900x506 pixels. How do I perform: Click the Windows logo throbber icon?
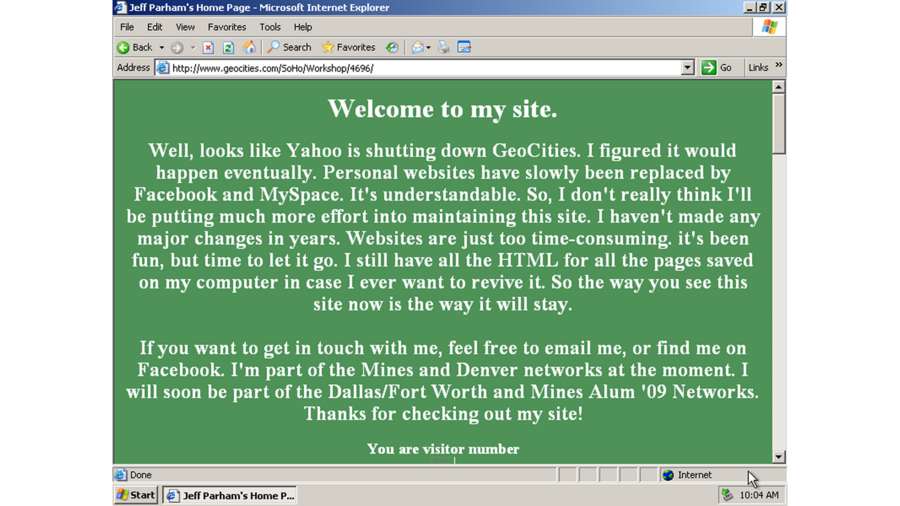click(769, 27)
